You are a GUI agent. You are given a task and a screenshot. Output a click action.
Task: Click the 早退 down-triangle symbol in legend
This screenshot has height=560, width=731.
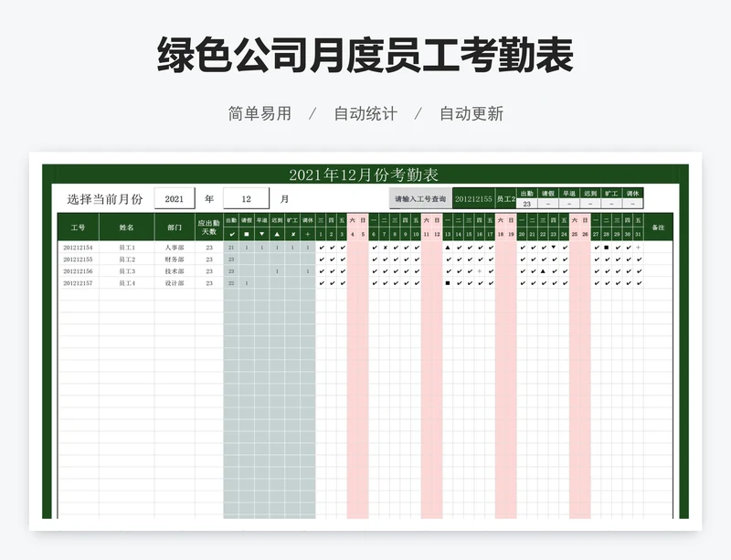[261, 232]
